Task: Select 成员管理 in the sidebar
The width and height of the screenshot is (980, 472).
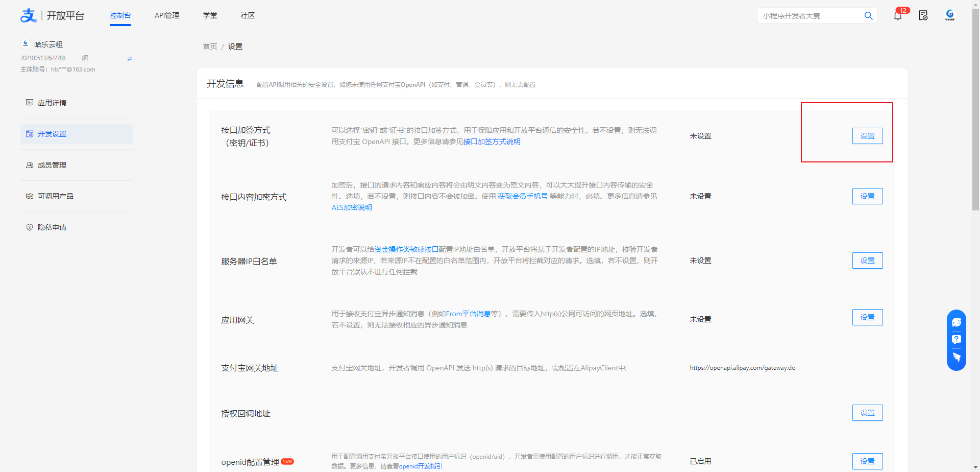Action: point(77,165)
